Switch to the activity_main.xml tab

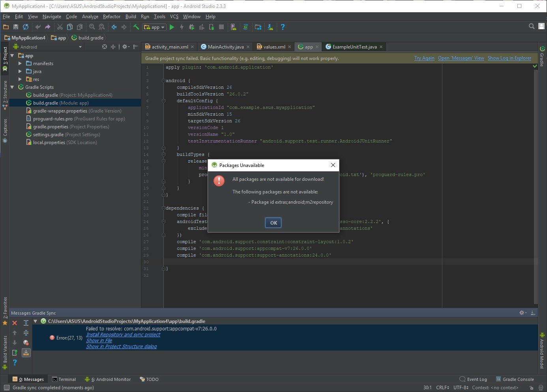[x=170, y=47]
